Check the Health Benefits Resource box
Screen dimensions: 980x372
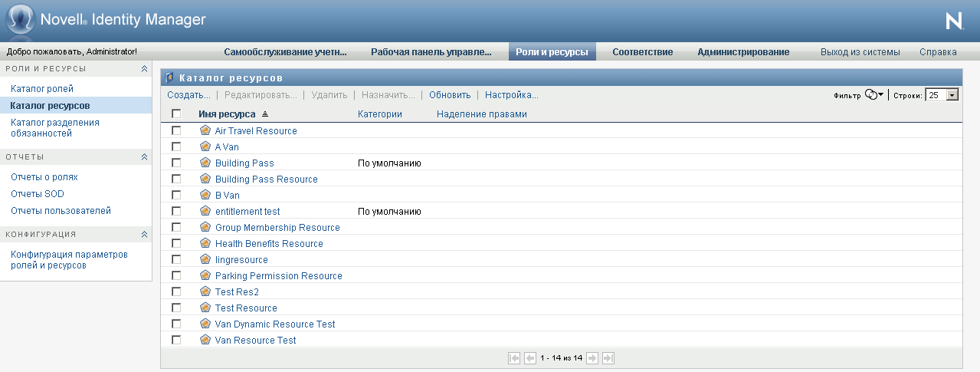point(176,244)
